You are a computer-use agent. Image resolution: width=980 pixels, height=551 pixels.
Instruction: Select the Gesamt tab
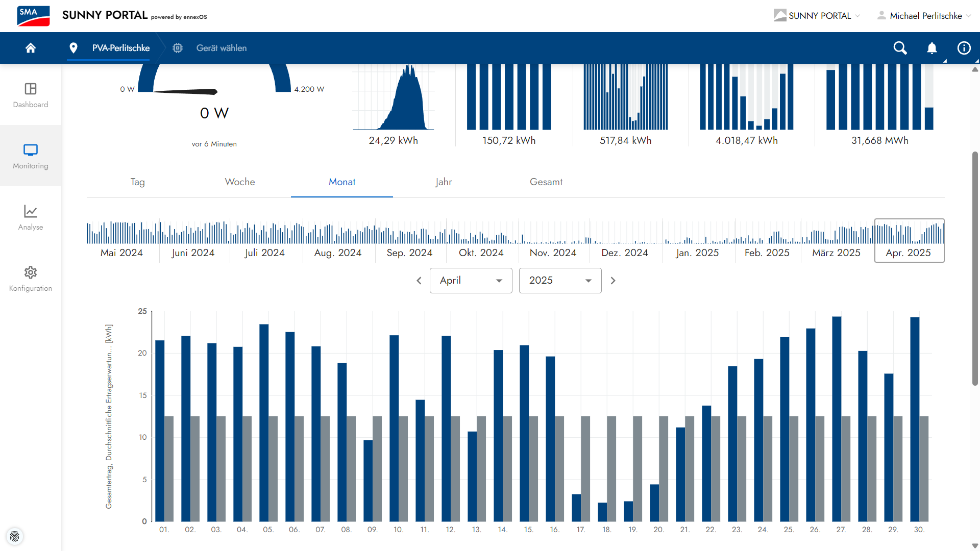point(546,182)
